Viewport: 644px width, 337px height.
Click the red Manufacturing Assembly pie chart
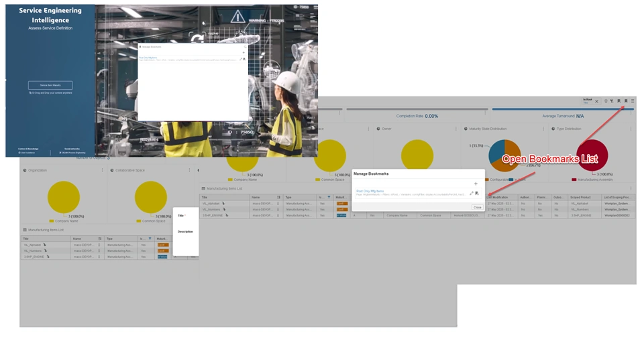[x=592, y=155]
